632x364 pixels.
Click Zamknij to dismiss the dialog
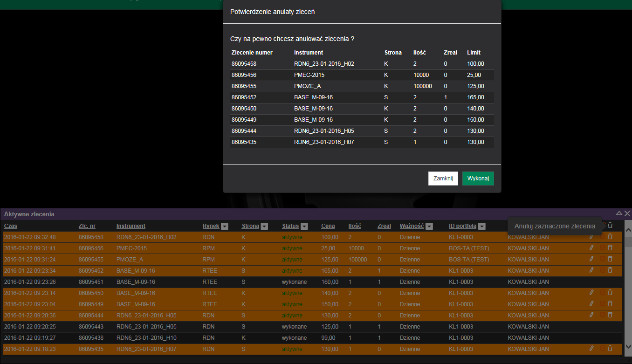pos(443,179)
